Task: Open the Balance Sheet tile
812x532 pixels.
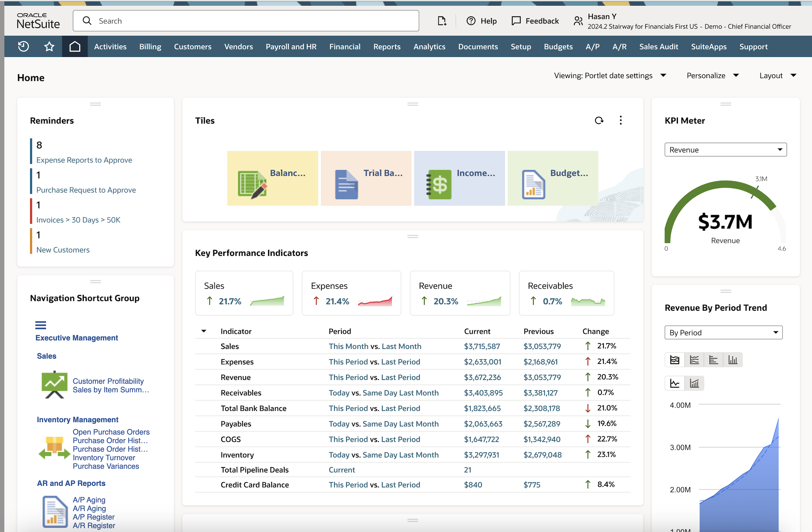Action: (272, 178)
